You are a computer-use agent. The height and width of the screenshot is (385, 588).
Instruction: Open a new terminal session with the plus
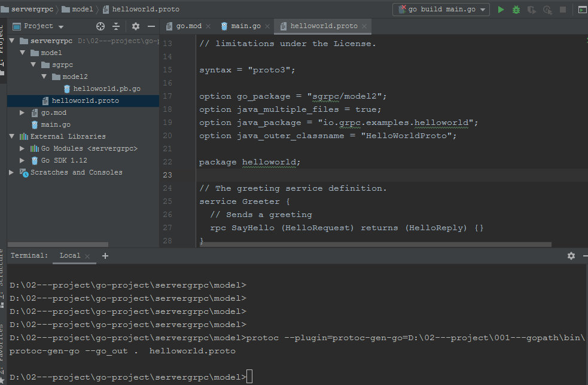click(x=105, y=255)
